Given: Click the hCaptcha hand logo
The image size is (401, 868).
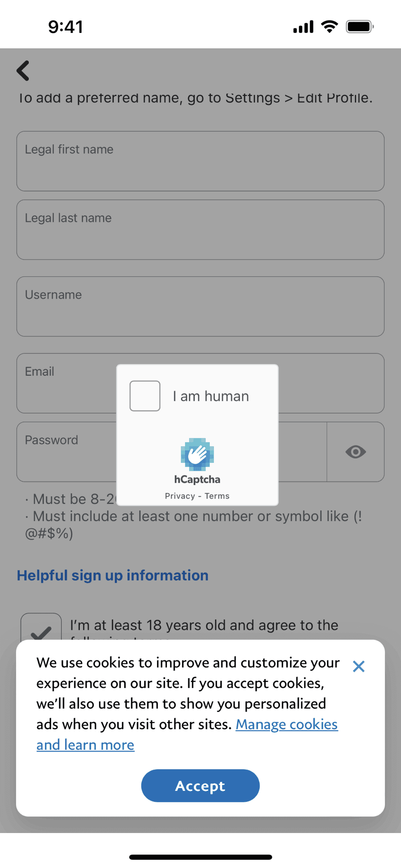Looking at the screenshot, I should [197, 454].
